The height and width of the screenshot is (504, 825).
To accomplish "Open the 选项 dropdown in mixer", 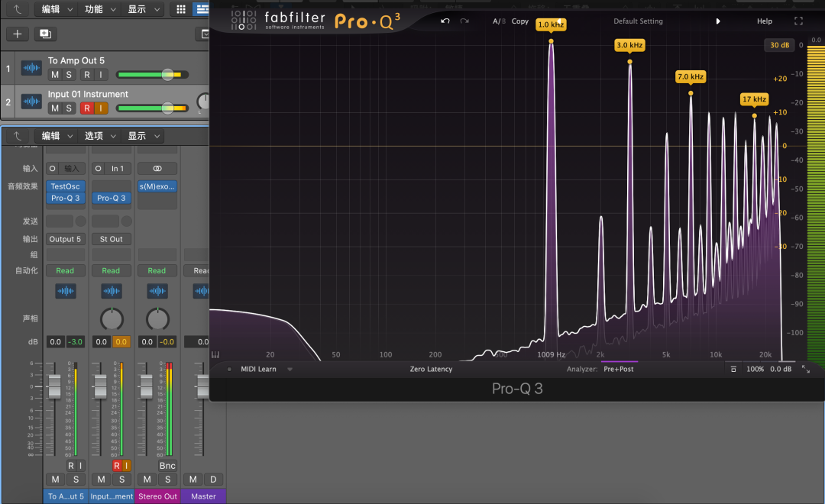I will pos(99,136).
